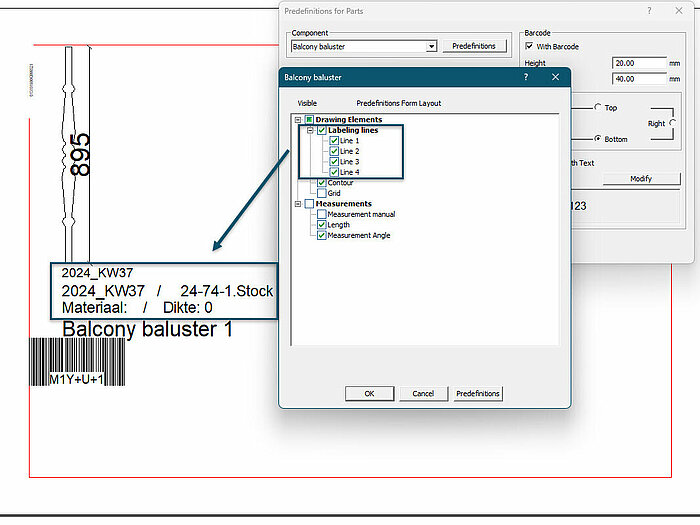Select the Measurement manual tree label

click(361, 214)
